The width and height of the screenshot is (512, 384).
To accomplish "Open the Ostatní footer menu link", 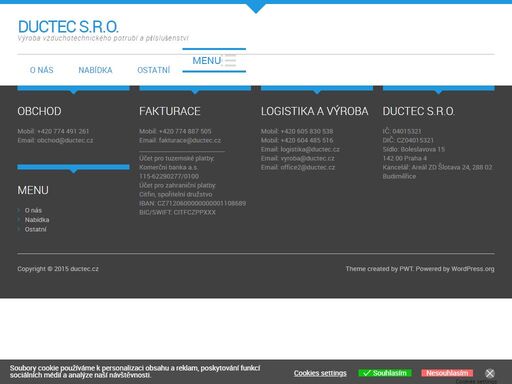I will click(36, 229).
